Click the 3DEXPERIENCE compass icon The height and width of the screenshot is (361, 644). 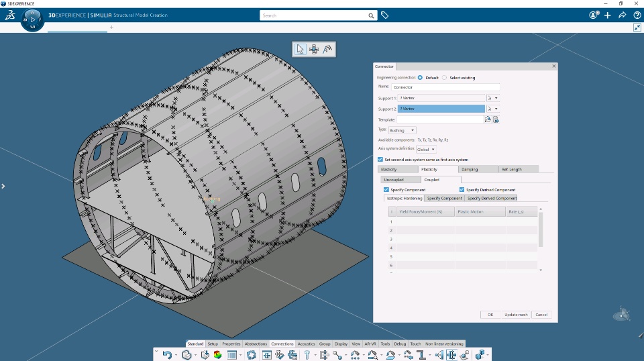tap(32, 19)
